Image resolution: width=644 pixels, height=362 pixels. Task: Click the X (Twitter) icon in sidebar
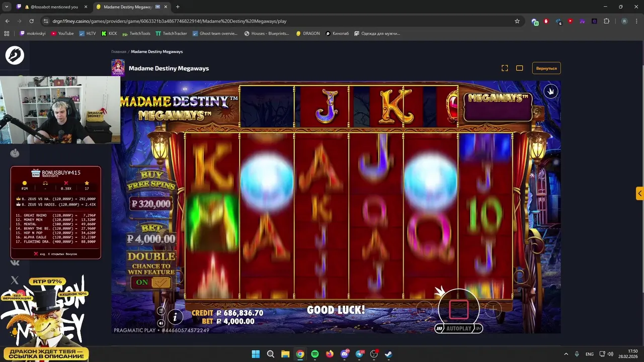point(15,280)
